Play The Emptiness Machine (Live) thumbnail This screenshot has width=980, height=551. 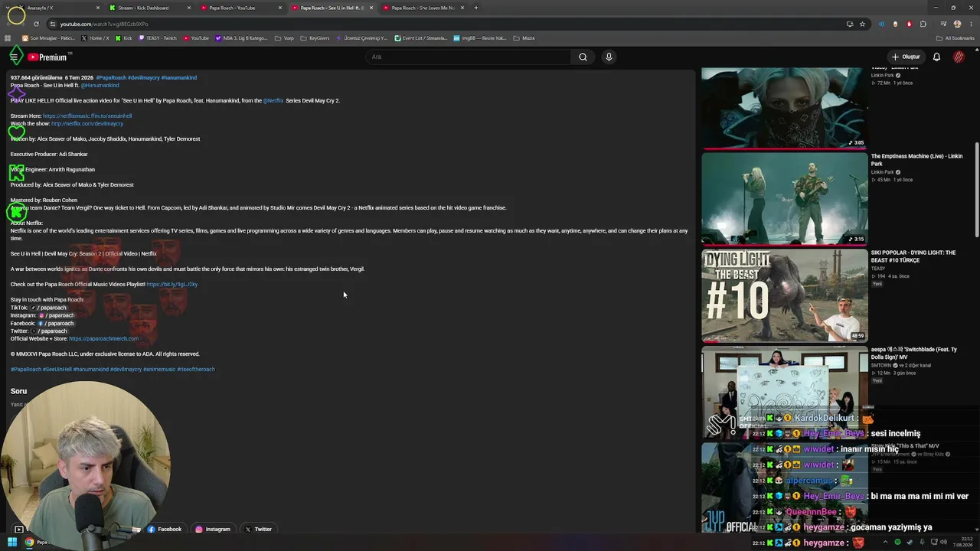pos(785,199)
